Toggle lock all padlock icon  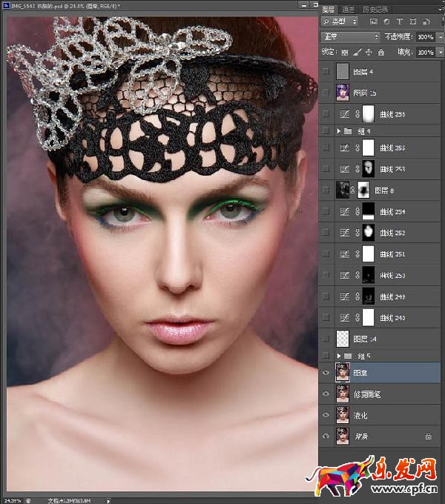pos(380,53)
